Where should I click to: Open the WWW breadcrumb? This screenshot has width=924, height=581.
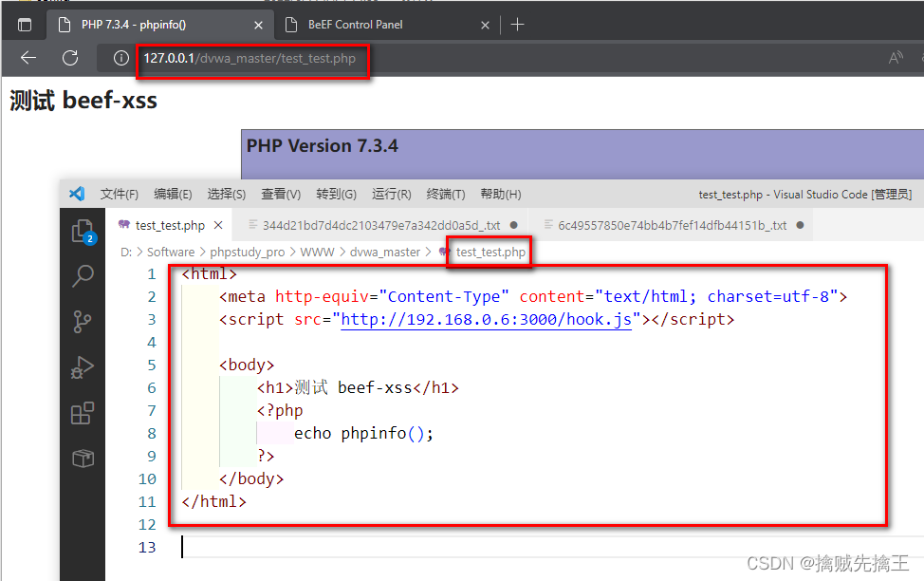317,253
